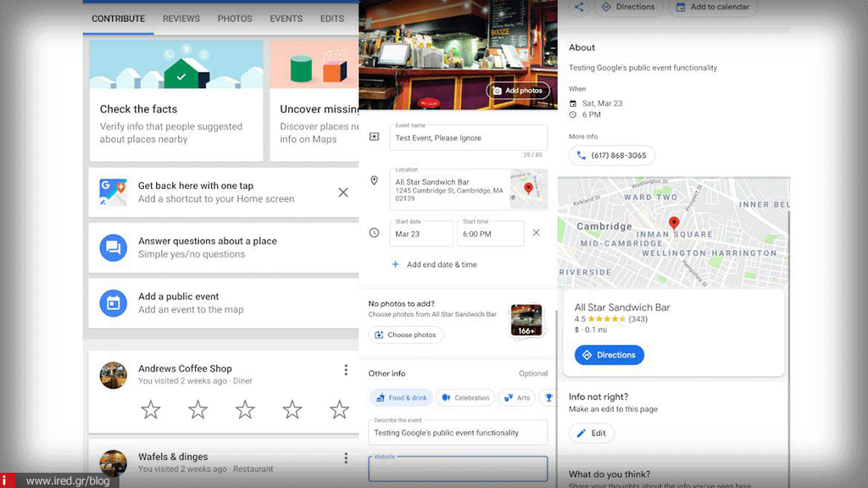Tap the red map marker on All Star Sandwich Bar
Image resolution: width=868 pixels, height=488 pixels.
[674, 223]
